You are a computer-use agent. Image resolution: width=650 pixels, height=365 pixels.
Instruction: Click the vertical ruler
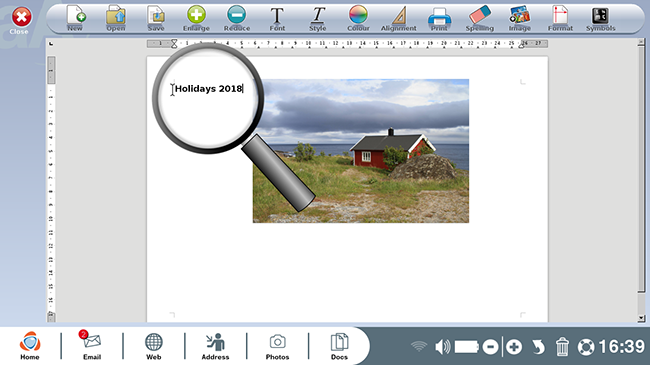tap(51, 189)
